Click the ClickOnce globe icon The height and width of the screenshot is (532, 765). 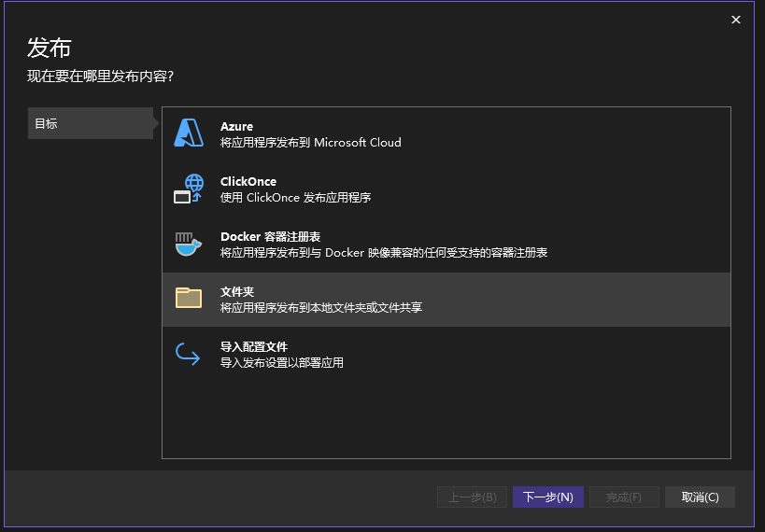tap(189, 189)
